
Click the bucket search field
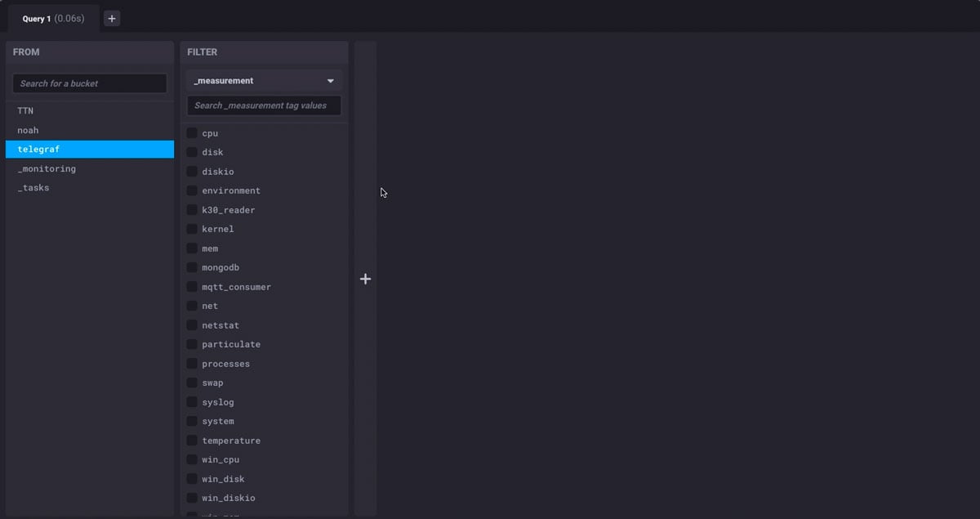point(90,83)
